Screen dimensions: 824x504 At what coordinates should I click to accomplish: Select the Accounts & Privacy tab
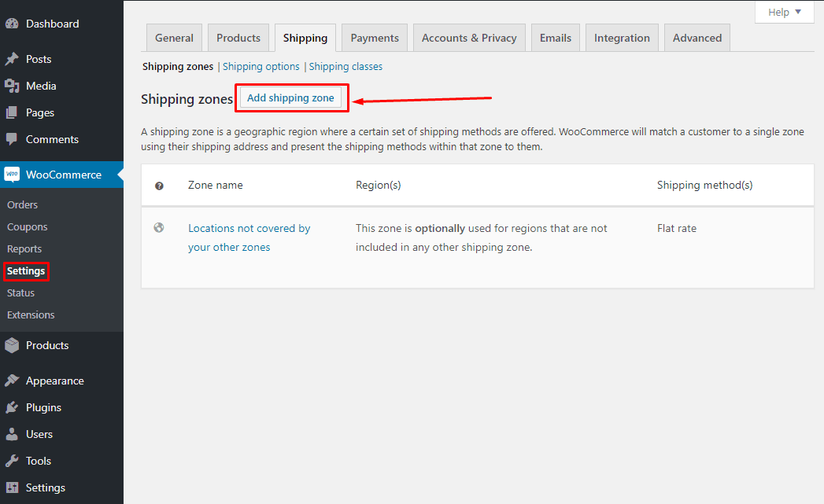coord(469,37)
